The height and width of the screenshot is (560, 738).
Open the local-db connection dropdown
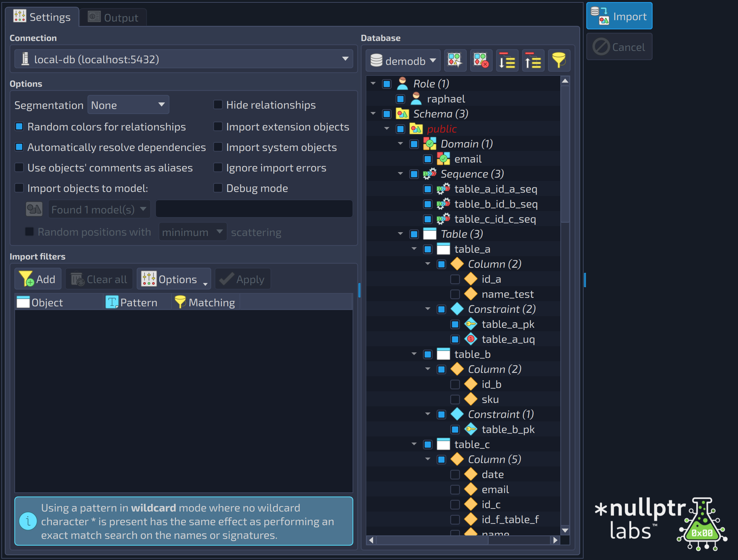184,59
